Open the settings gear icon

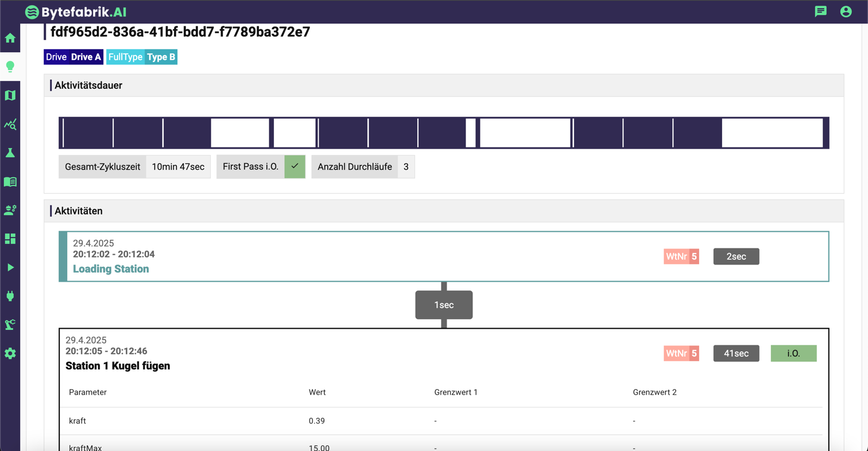(10, 353)
